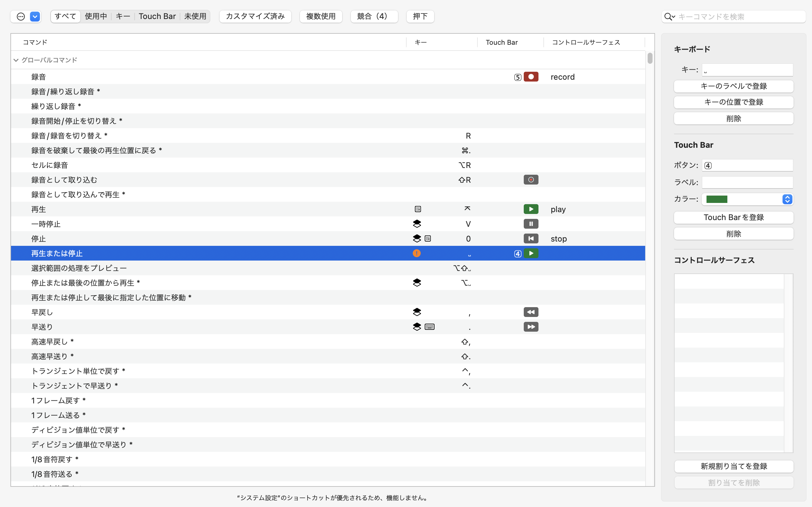The height and width of the screenshot is (507, 812).
Task: Toggle the カスタマイズ済み filter
Action: [x=255, y=17]
